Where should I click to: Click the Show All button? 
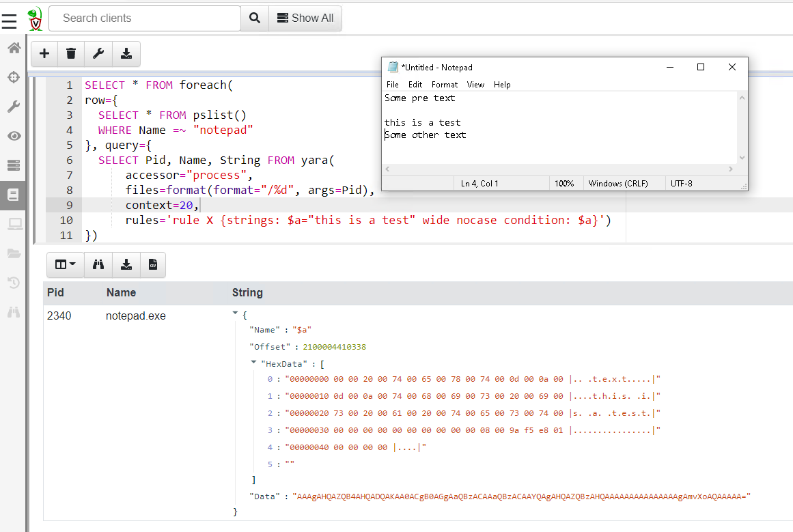click(305, 18)
